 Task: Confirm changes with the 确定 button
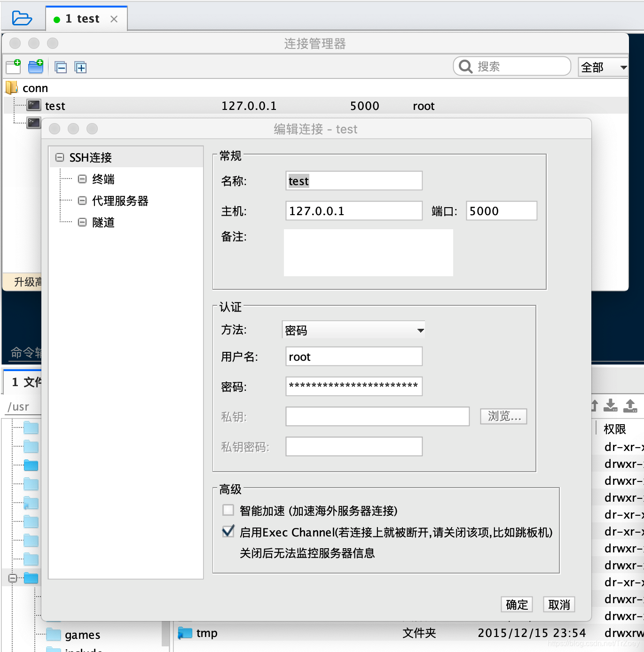click(x=516, y=605)
